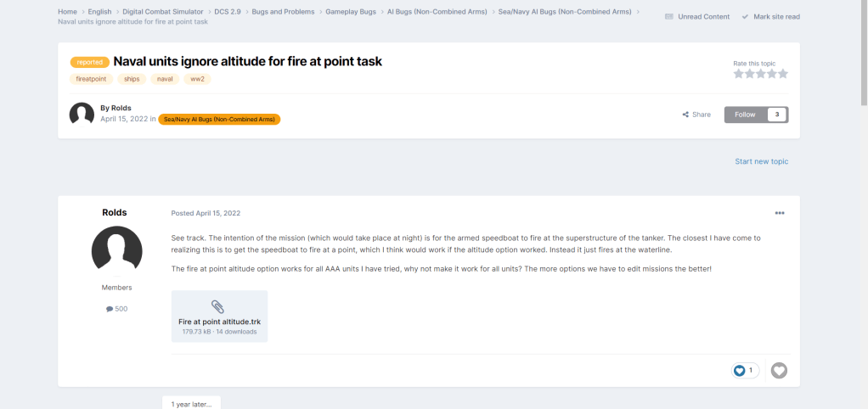Click the Share icon

pyautogui.click(x=685, y=115)
